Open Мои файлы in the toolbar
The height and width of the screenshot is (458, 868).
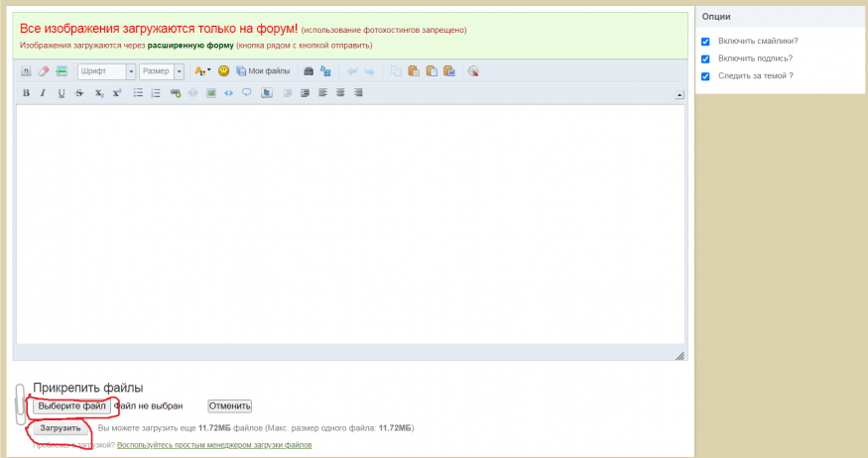click(x=263, y=71)
